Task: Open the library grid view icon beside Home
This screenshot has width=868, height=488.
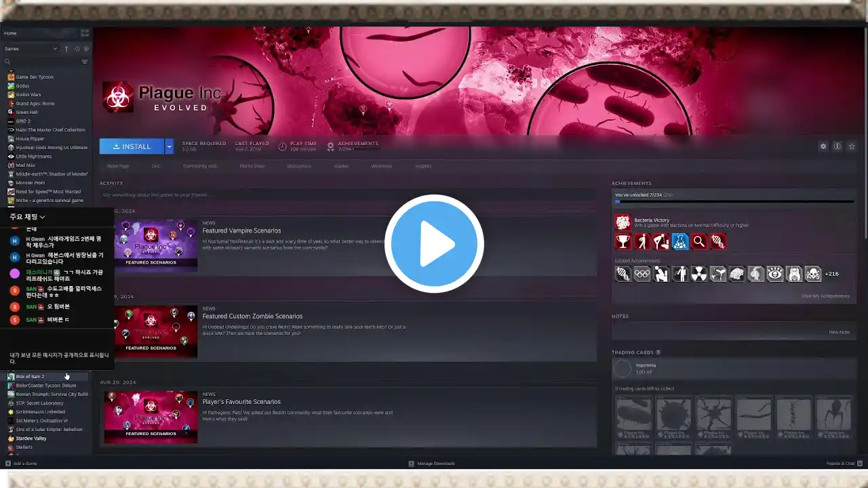Action: pos(85,33)
